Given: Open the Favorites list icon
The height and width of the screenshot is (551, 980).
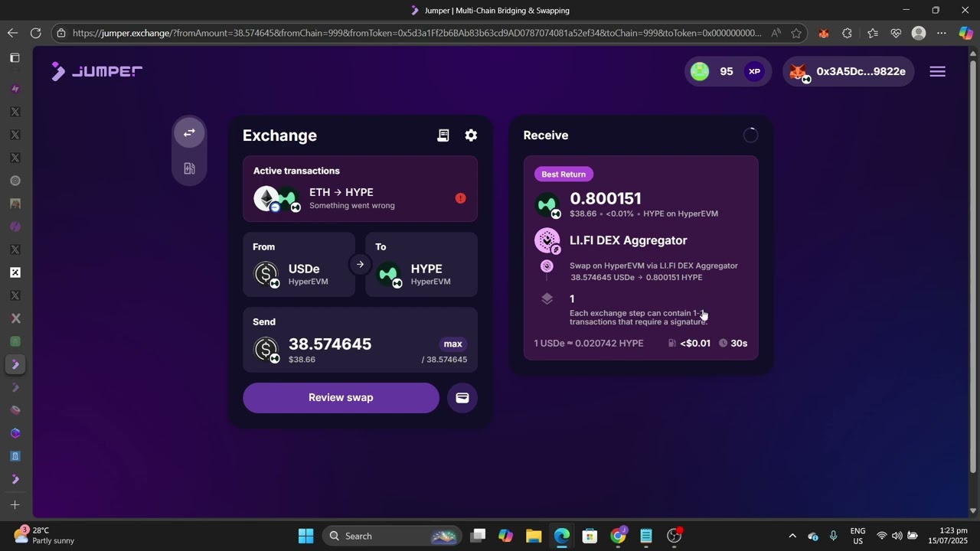Looking at the screenshot, I should (873, 33).
